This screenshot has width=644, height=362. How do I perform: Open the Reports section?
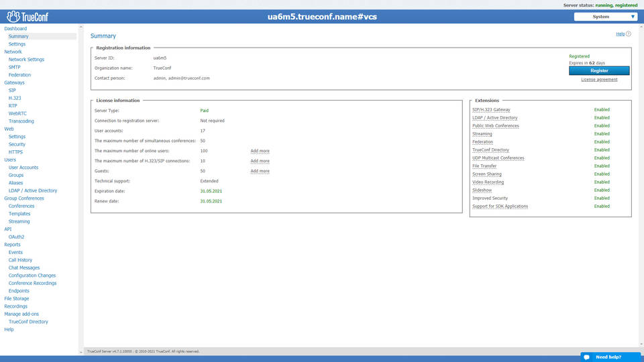[12, 245]
